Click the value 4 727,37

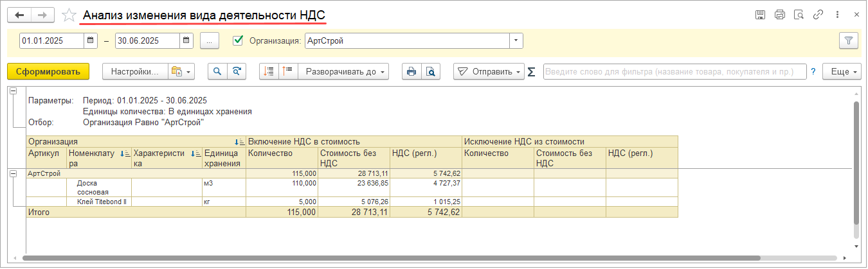(426, 187)
